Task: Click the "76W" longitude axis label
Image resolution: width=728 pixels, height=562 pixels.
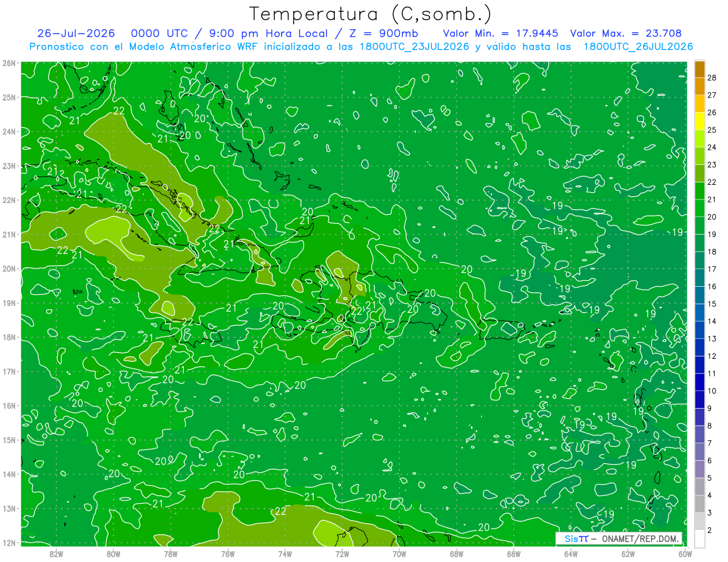Action: tap(227, 554)
